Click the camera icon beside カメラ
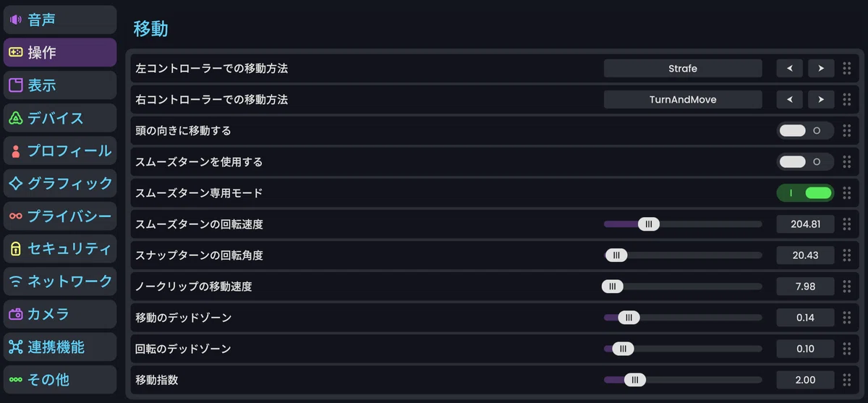The image size is (868, 403). pos(15,314)
